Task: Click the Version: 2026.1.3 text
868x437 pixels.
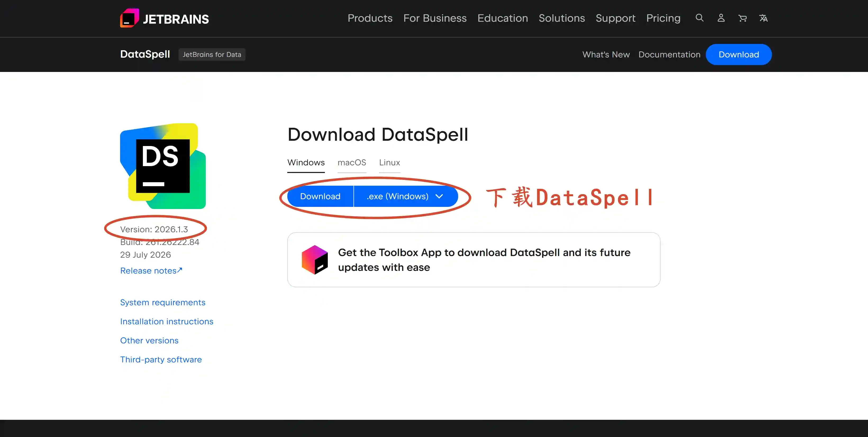Action: pos(154,229)
